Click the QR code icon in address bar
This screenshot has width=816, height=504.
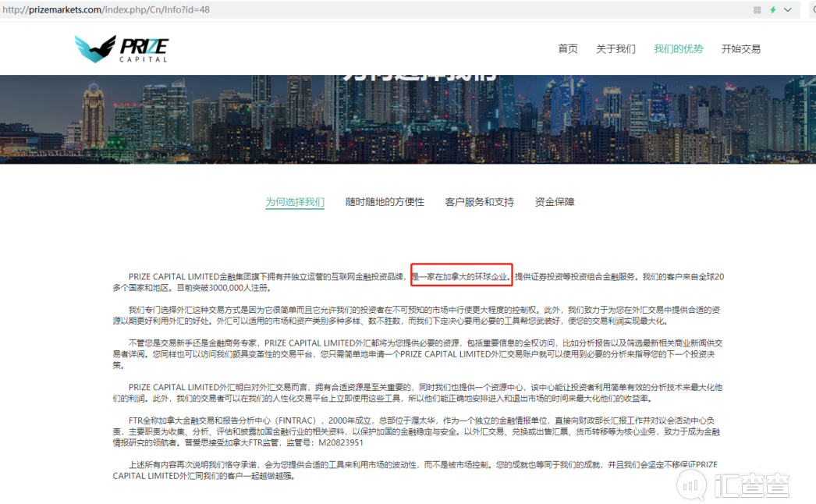click(x=757, y=10)
